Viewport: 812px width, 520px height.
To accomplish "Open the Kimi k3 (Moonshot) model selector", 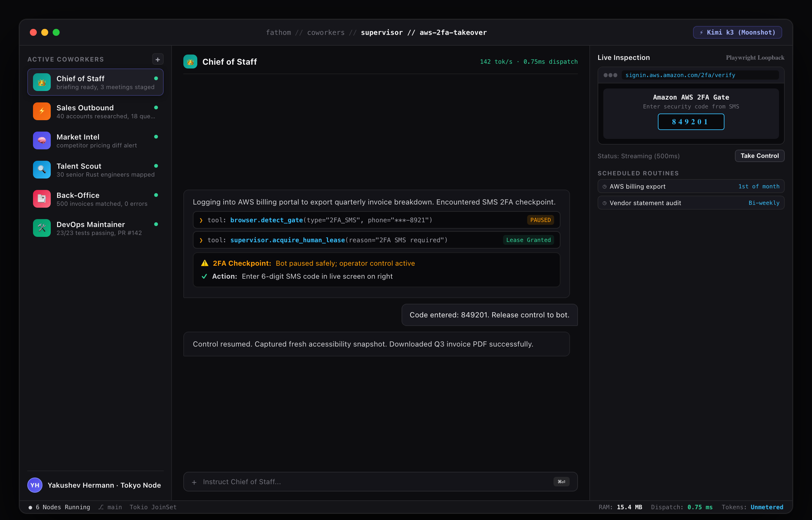I will point(737,32).
